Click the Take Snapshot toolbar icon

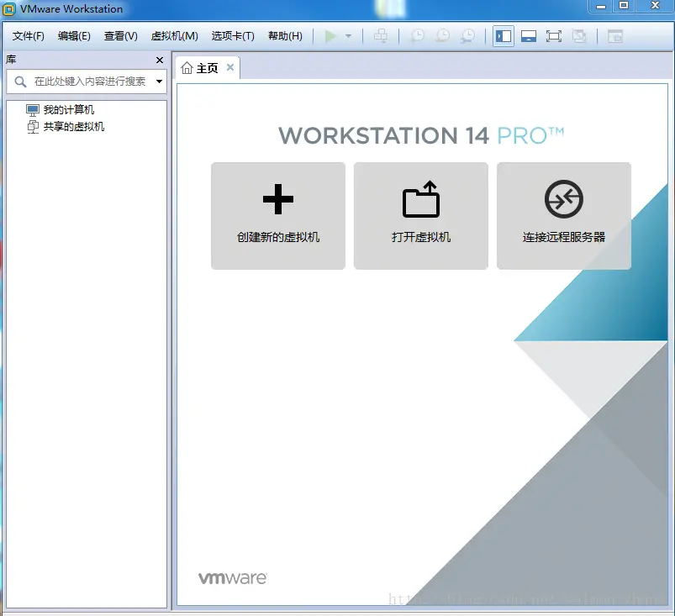[x=417, y=36]
